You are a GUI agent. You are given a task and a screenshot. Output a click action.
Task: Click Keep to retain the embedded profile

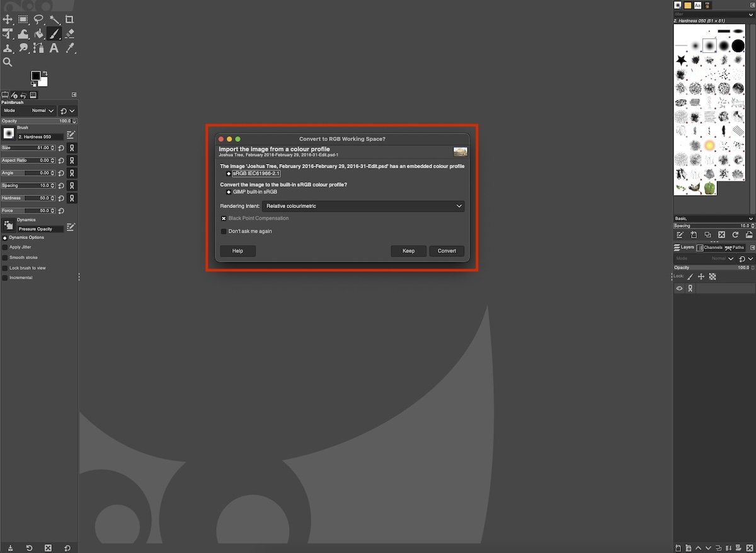408,250
